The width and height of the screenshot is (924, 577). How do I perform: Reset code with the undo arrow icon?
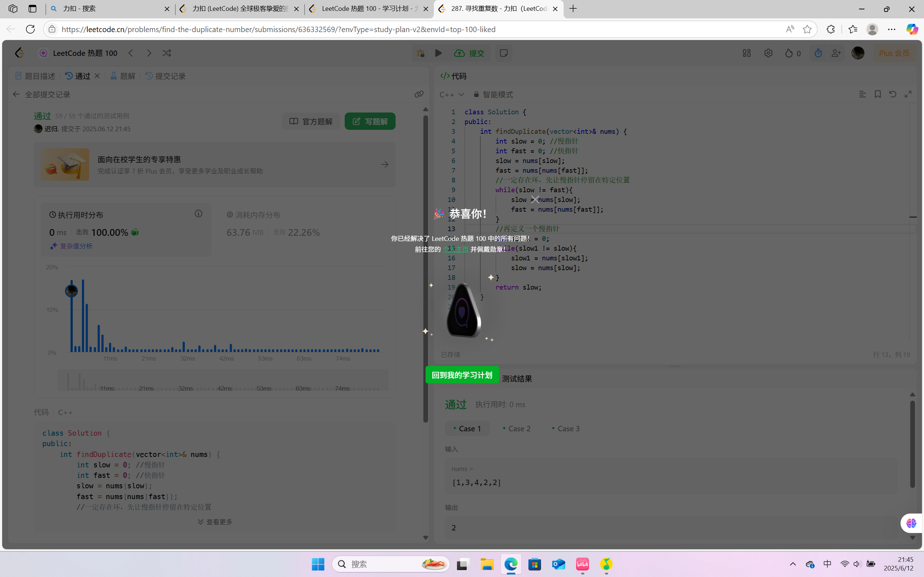(x=893, y=94)
